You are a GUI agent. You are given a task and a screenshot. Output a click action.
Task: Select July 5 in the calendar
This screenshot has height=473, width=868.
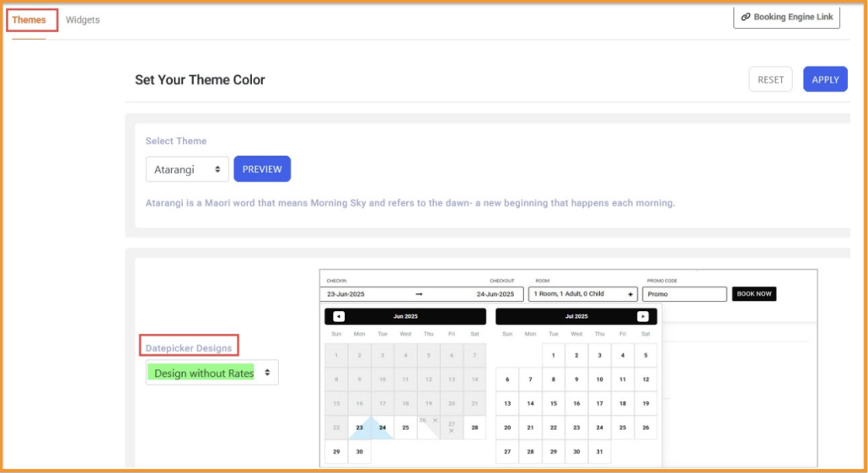point(646,356)
